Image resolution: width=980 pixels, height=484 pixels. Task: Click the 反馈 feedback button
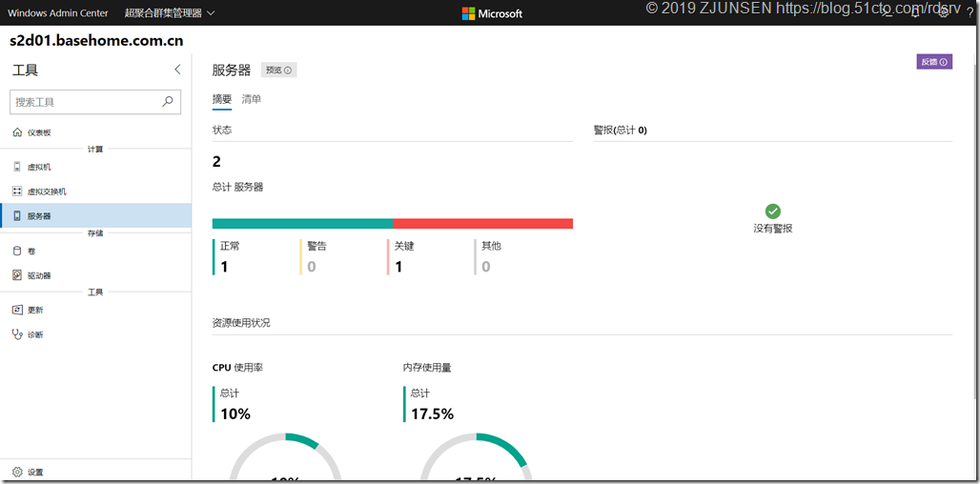(x=934, y=62)
